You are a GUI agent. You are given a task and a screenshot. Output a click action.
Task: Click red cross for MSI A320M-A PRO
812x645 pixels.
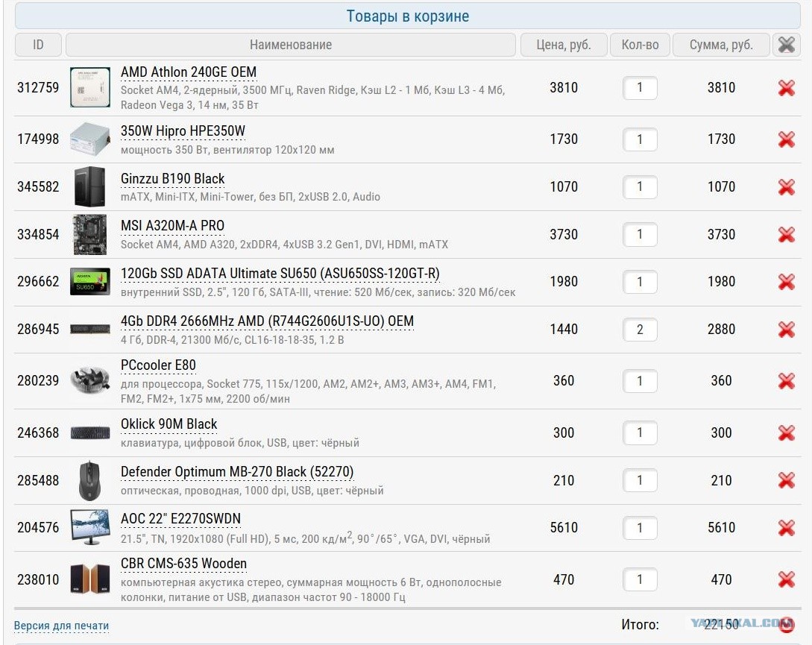[786, 235]
